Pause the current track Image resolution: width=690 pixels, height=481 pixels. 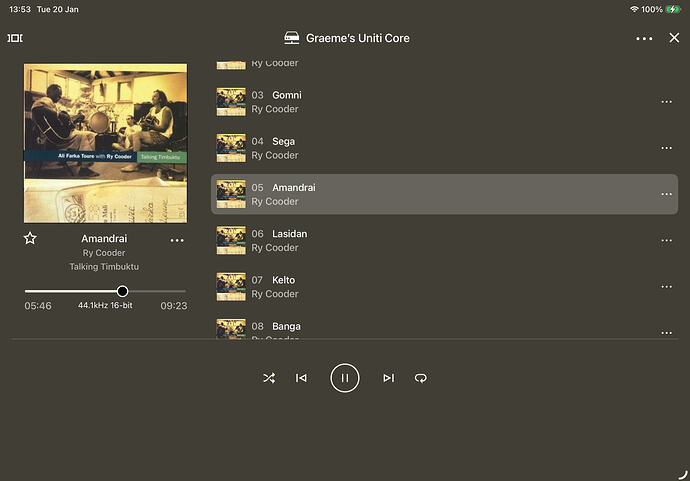[x=344, y=378]
